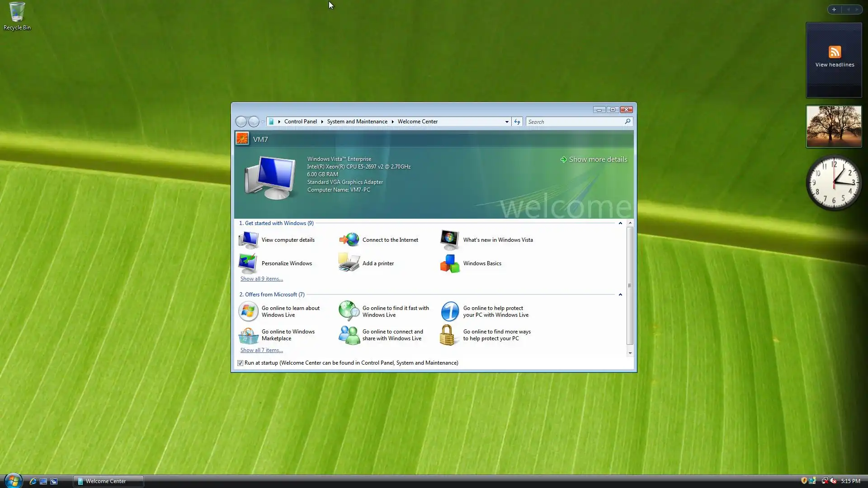Click Show all 7 items link
Screen dimensions: 868x488
(261, 350)
